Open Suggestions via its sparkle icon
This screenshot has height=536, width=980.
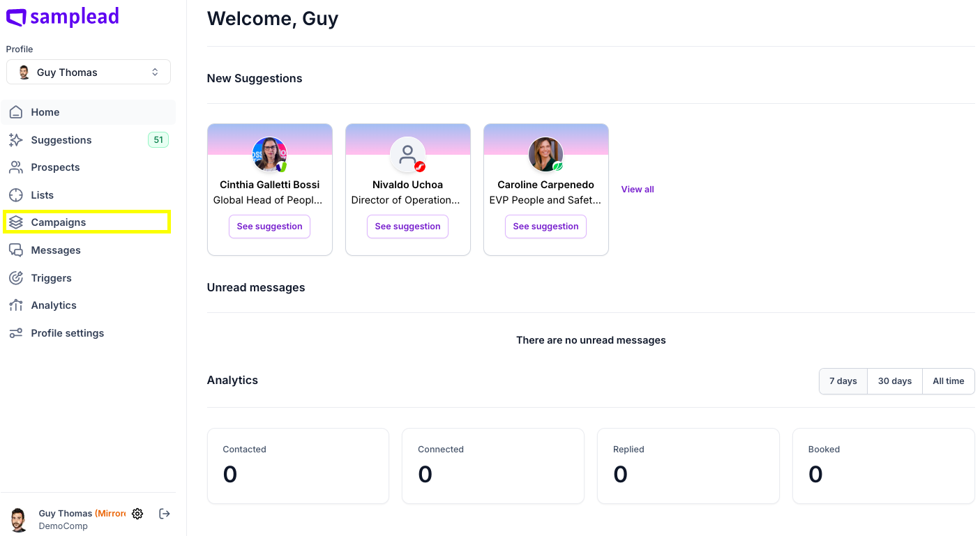click(16, 140)
